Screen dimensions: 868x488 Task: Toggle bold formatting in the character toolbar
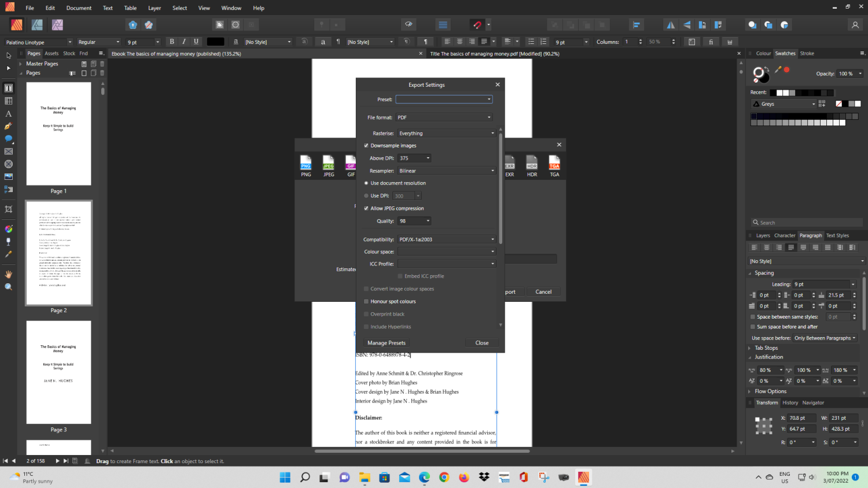(171, 41)
